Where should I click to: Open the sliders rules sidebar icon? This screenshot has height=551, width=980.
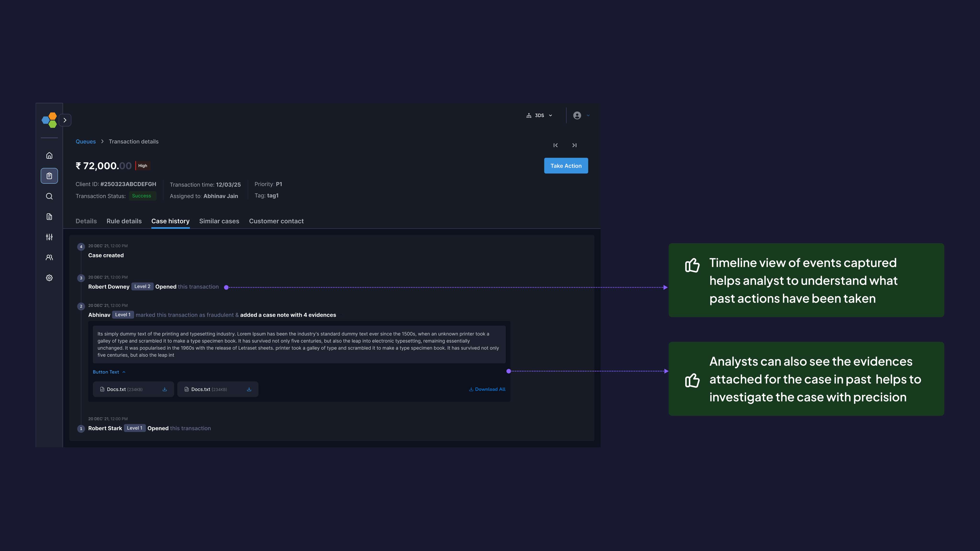click(x=49, y=237)
